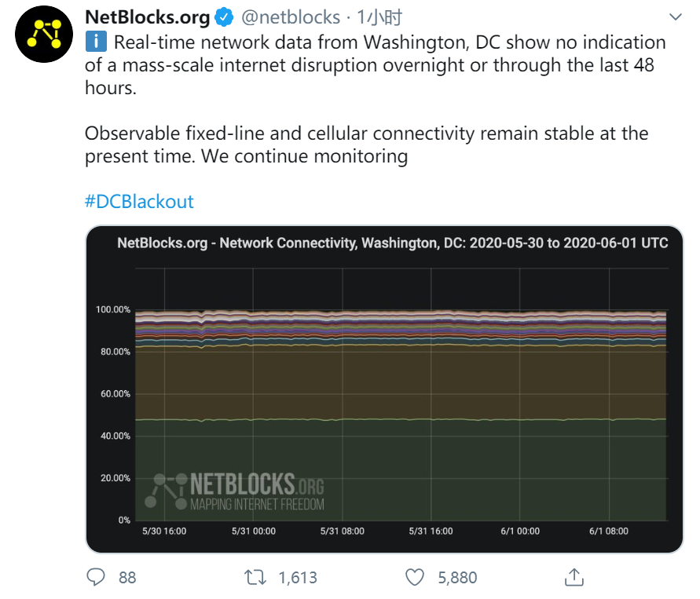Image resolution: width=700 pixels, height=599 pixels.
Task: Open the network connectivity chart image
Action: tap(384, 389)
